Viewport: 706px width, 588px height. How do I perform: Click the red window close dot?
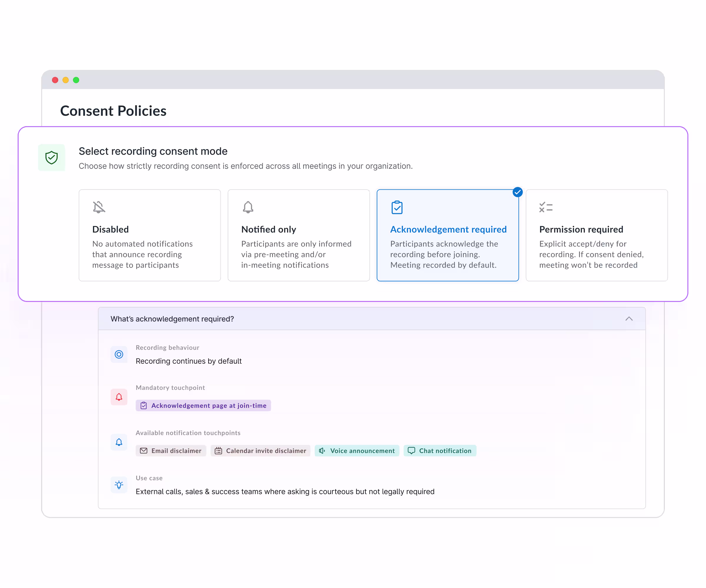(55, 80)
